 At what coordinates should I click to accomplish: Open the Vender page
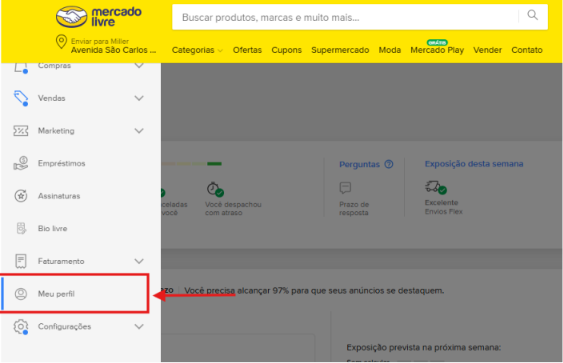(x=487, y=50)
